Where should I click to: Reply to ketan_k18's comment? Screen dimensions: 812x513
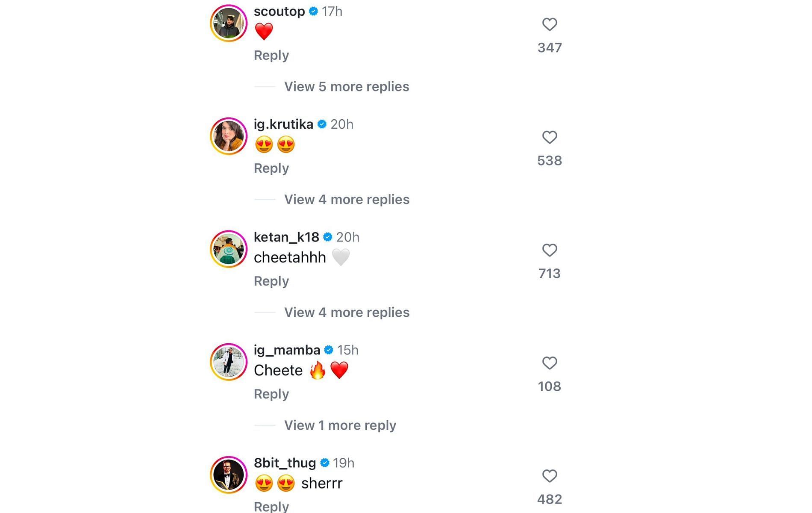click(x=271, y=281)
